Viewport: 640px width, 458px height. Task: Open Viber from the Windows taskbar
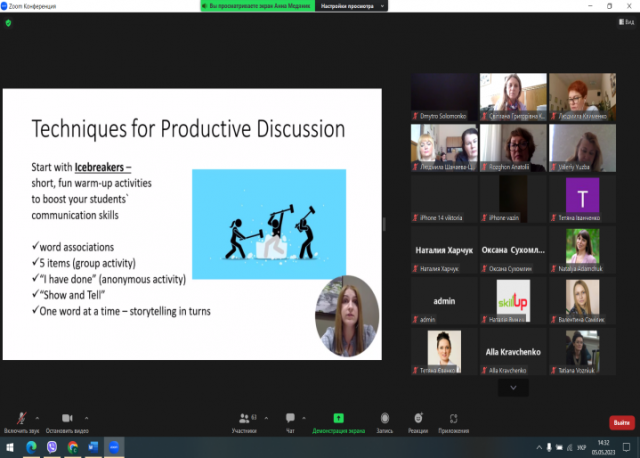click(x=51, y=446)
